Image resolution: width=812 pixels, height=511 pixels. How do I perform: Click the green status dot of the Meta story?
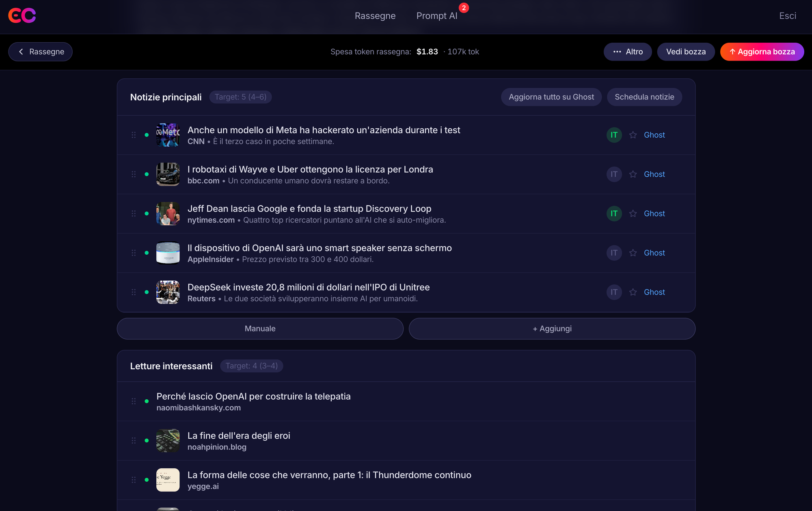click(147, 135)
